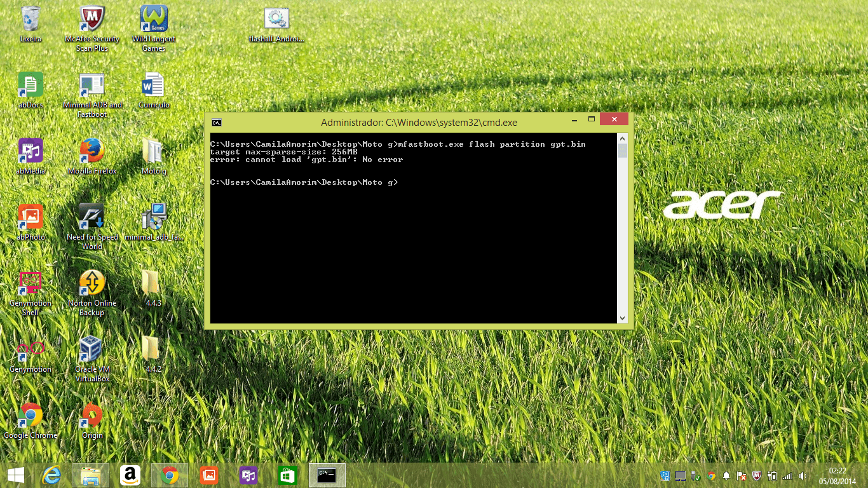Click the cmd.exe taskbar button
Screen dimensions: 868x488
(327, 475)
